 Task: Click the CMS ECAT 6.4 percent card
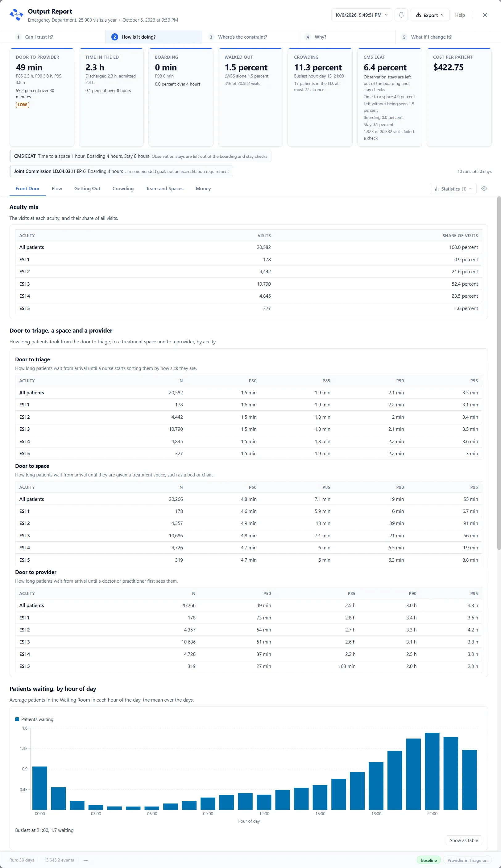[x=390, y=98]
